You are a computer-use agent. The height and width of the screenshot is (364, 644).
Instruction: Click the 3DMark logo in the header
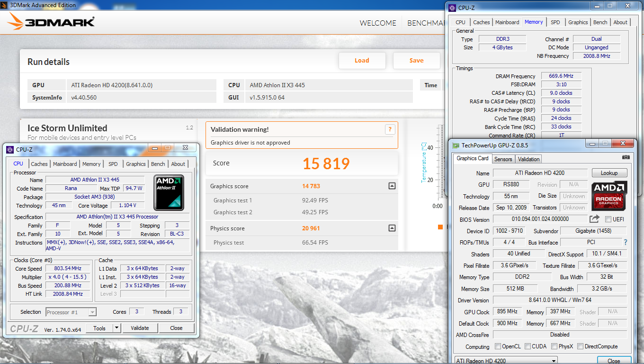pyautogui.click(x=52, y=22)
